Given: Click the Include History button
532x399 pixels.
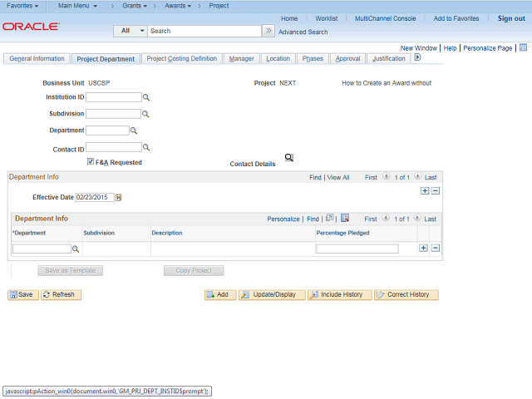Looking at the screenshot, I should [340, 294].
